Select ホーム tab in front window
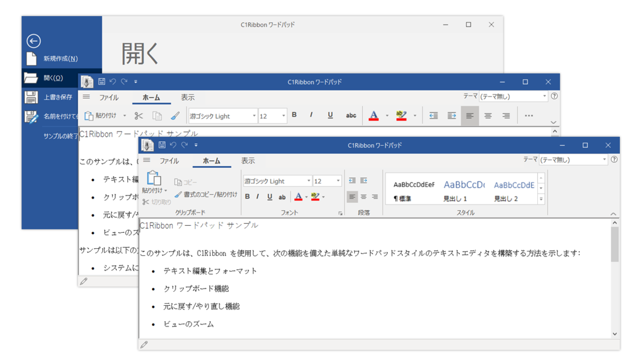This screenshot has height=362, width=644. click(211, 161)
